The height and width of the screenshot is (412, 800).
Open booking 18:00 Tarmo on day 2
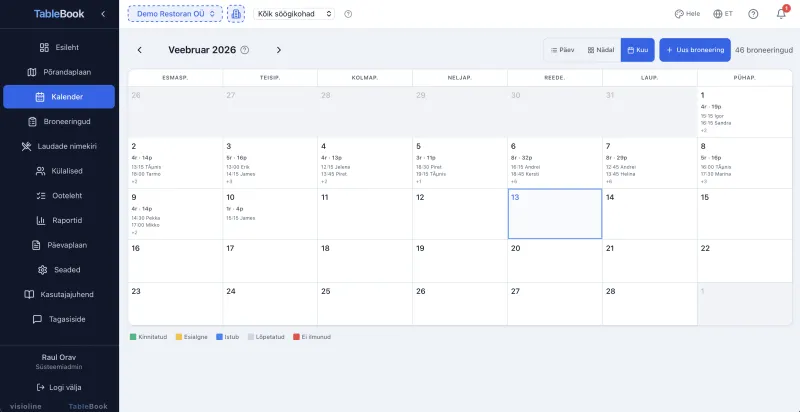146,174
